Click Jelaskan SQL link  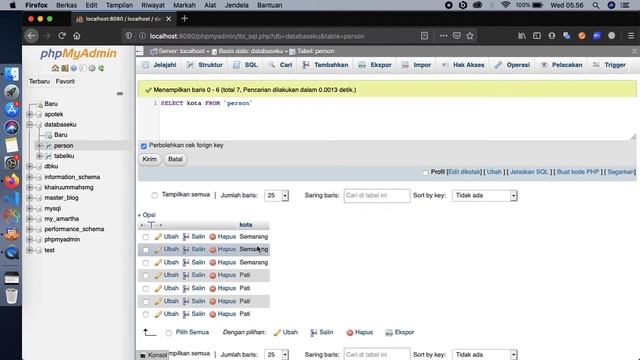(x=529, y=172)
